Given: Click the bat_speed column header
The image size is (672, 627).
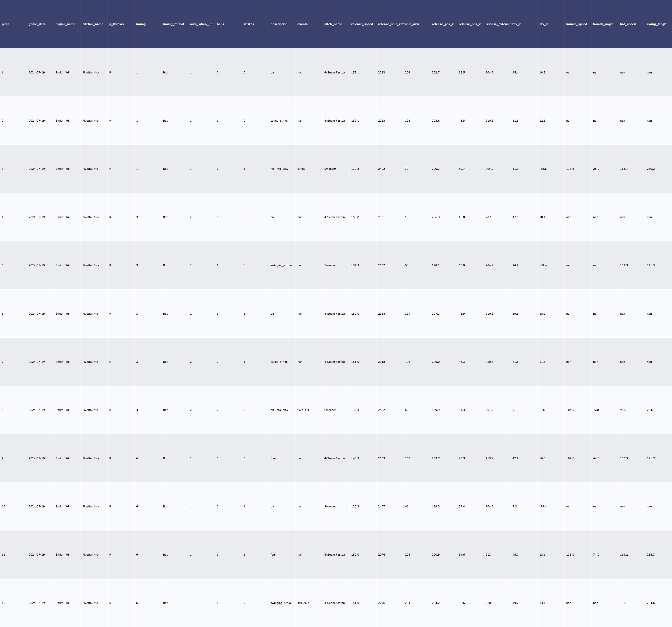Looking at the screenshot, I should point(628,24).
